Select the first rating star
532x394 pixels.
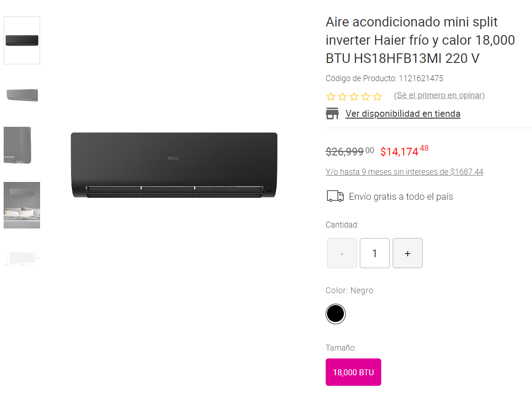[331, 97]
